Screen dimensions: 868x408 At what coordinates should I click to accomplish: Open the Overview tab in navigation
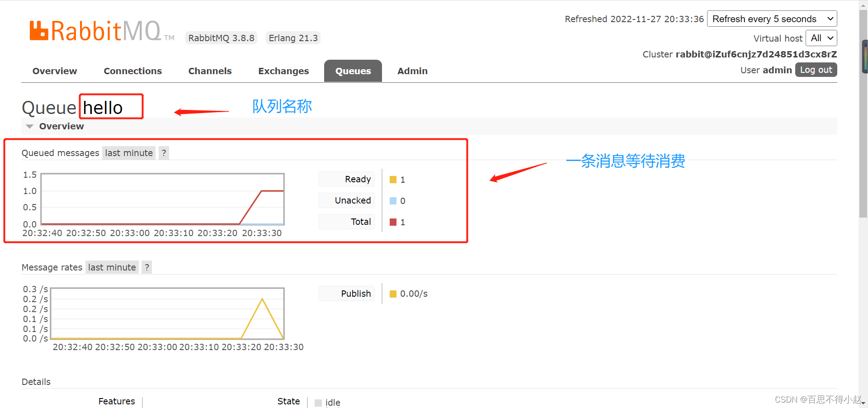coord(55,71)
